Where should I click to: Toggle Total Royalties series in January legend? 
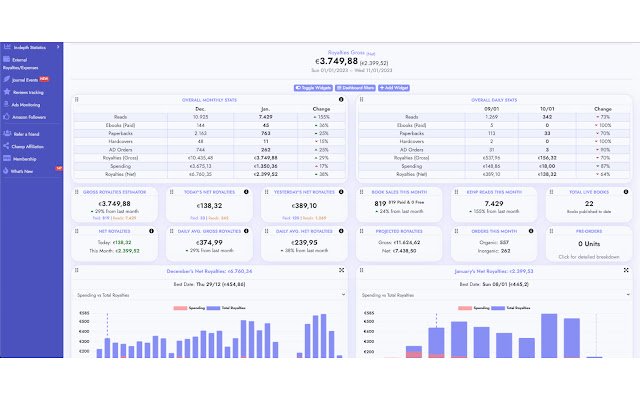point(511,308)
